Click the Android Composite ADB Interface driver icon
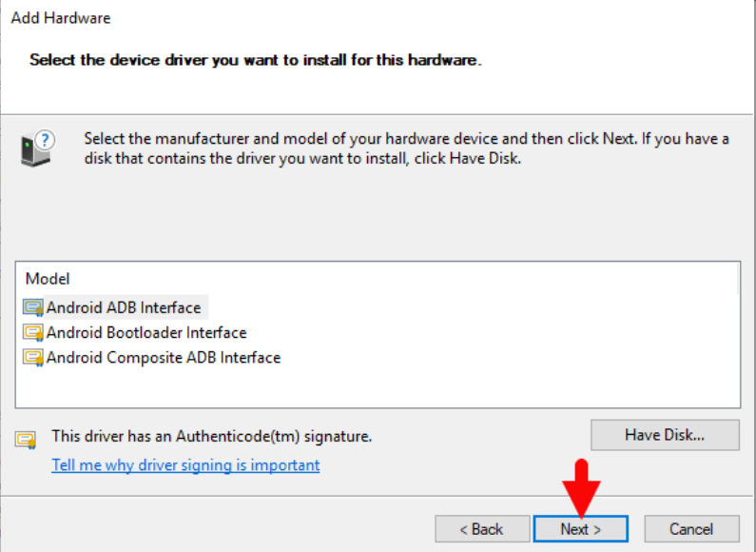Screen dimensions: 756x552 click(33, 358)
